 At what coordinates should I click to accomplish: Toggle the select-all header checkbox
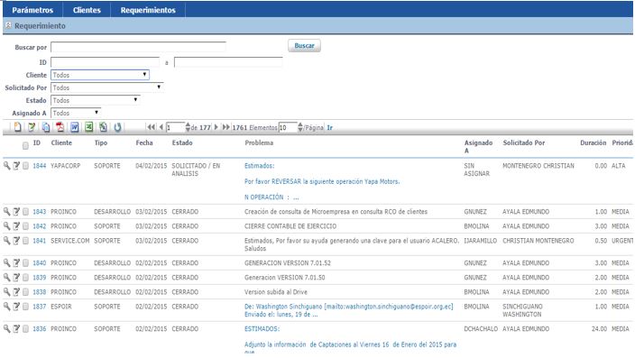(25, 145)
